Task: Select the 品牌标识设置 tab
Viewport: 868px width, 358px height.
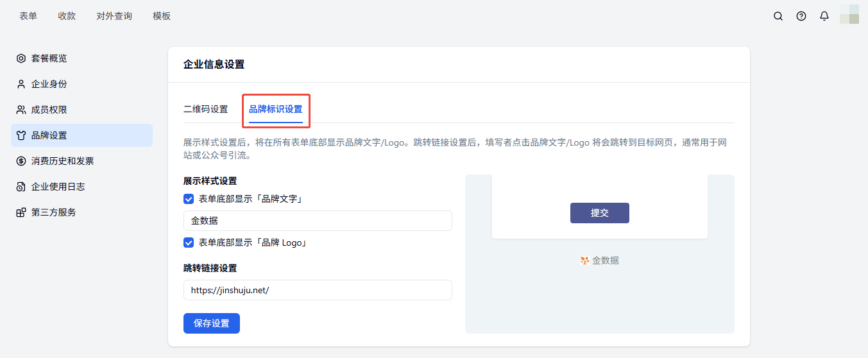Action: point(275,109)
